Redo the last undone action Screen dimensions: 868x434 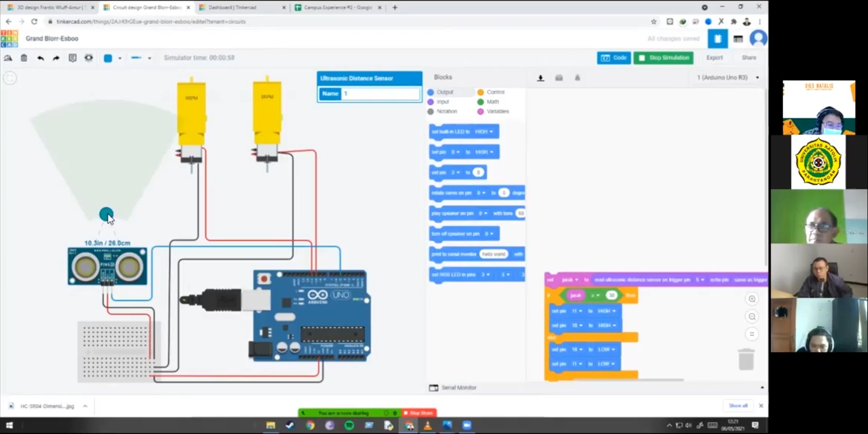pos(56,58)
